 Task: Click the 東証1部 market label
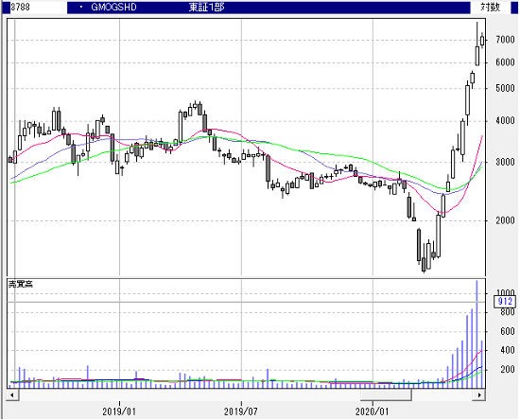206,8
